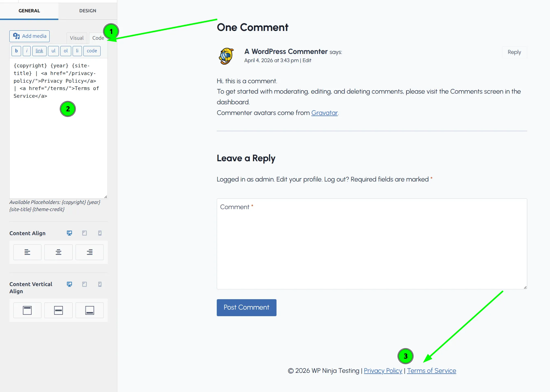This screenshot has width=550, height=392.
Task: Click the Terms of Service footer link
Action: (x=431, y=370)
